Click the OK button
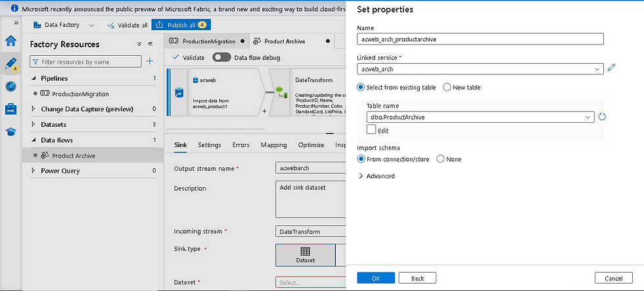 click(x=376, y=278)
